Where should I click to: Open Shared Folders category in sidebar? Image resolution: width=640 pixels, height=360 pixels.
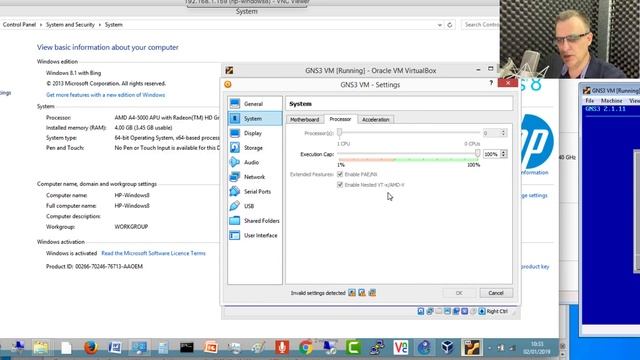pyautogui.click(x=255, y=221)
